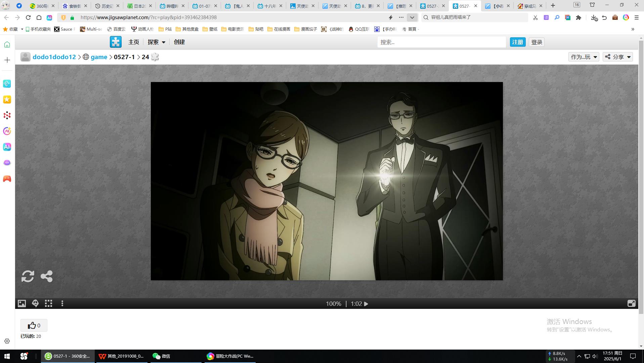
Task: Open the 收藏 favorites star bookmark
Action: [x=10, y=29]
